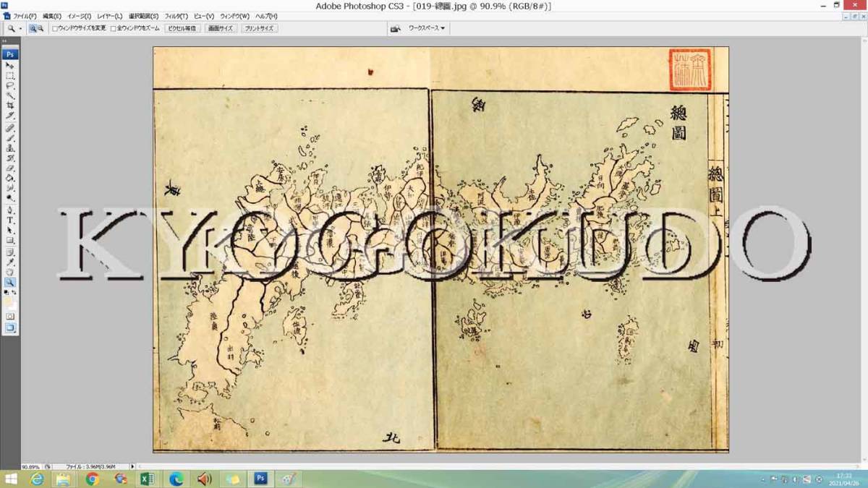Select the Path Selection tool
Image resolution: width=868 pixels, height=488 pixels.
coord(10,231)
